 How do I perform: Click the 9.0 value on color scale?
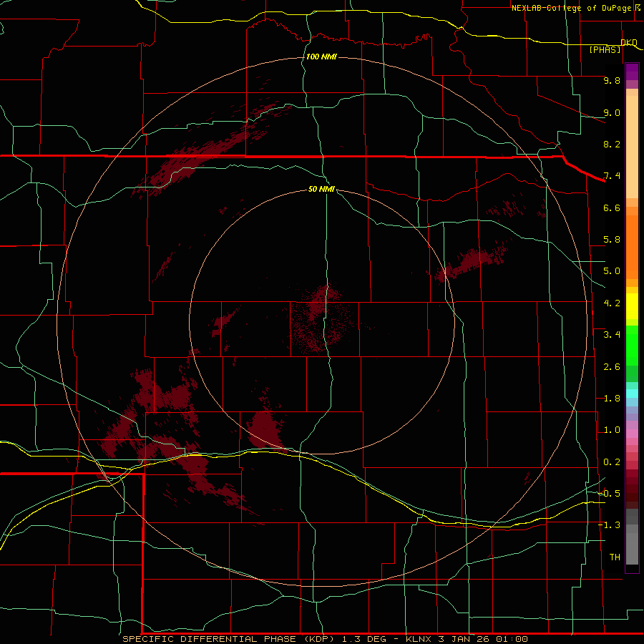coord(612,112)
